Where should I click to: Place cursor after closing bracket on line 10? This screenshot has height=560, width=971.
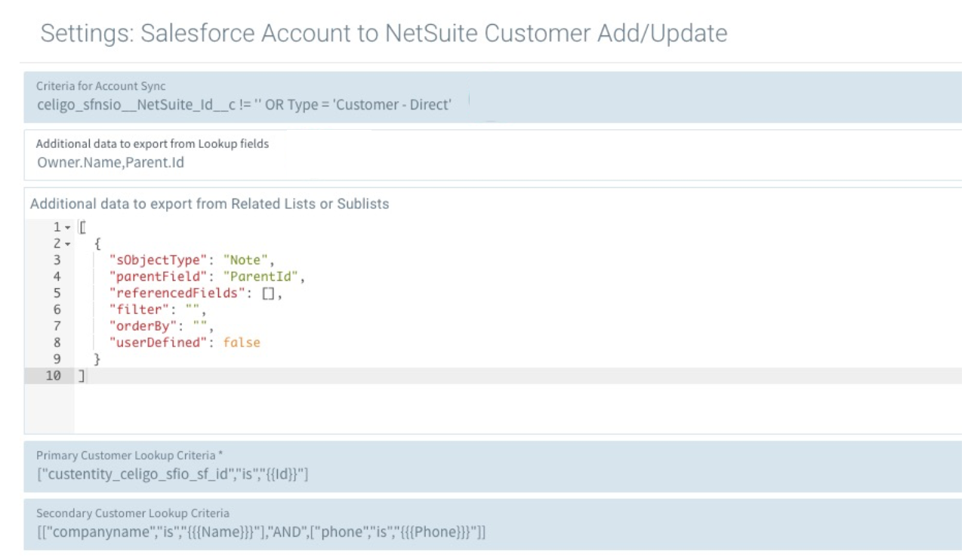tap(87, 376)
